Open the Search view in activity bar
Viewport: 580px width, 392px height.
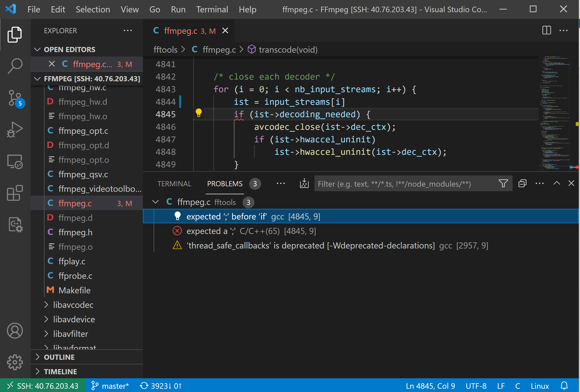coord(15,66)
